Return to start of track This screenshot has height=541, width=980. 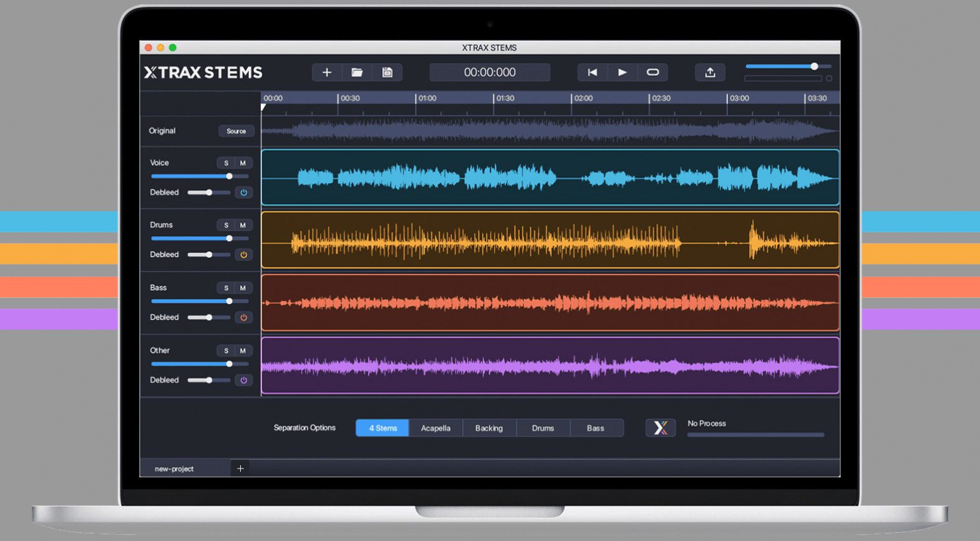point(592,73)
